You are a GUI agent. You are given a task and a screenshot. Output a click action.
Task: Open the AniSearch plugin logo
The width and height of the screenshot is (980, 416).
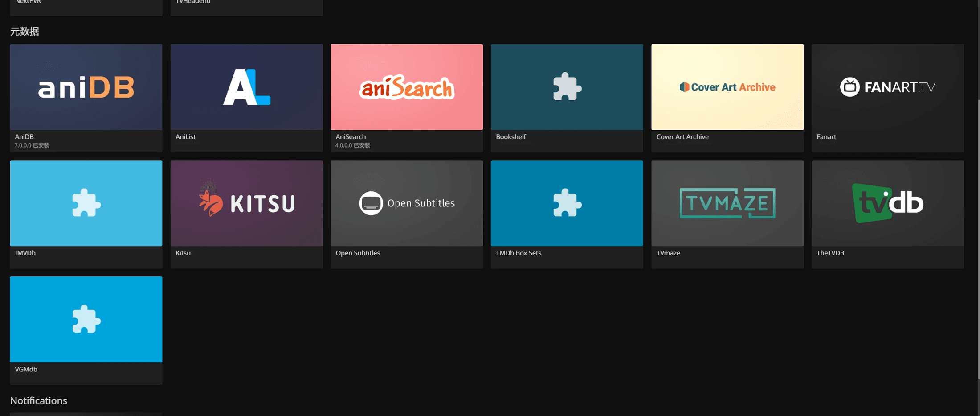[407, 87]
